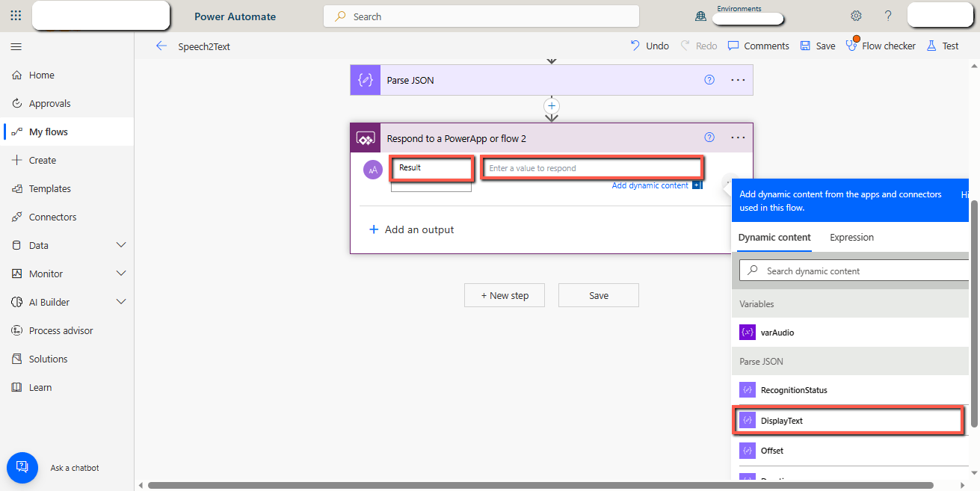Click the Search dynamic content field

pyautogui.click(x=854, y=271)
